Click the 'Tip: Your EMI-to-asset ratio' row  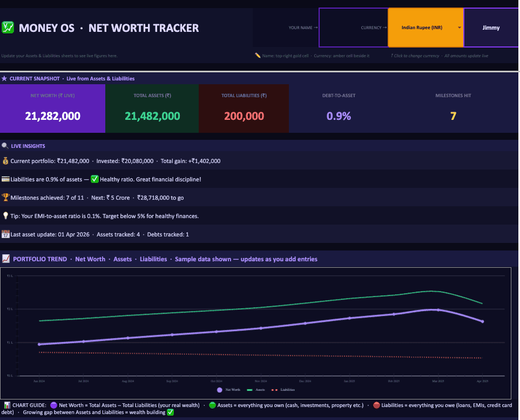259,216
